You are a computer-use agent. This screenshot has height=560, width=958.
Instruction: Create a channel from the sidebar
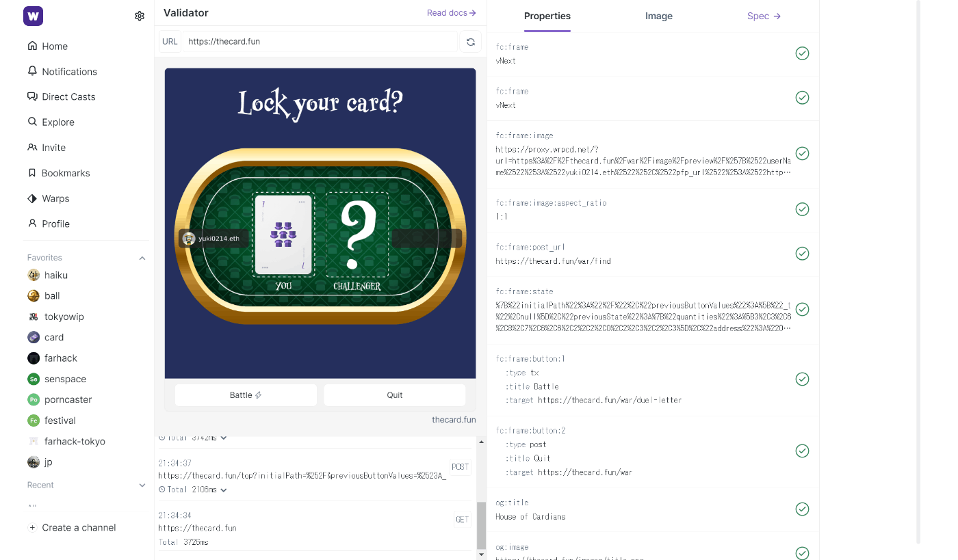[x=72, y=528]
